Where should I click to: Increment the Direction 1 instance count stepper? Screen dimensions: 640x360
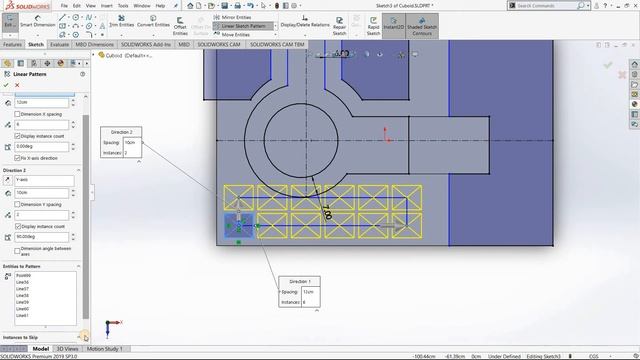click(73, 122)
